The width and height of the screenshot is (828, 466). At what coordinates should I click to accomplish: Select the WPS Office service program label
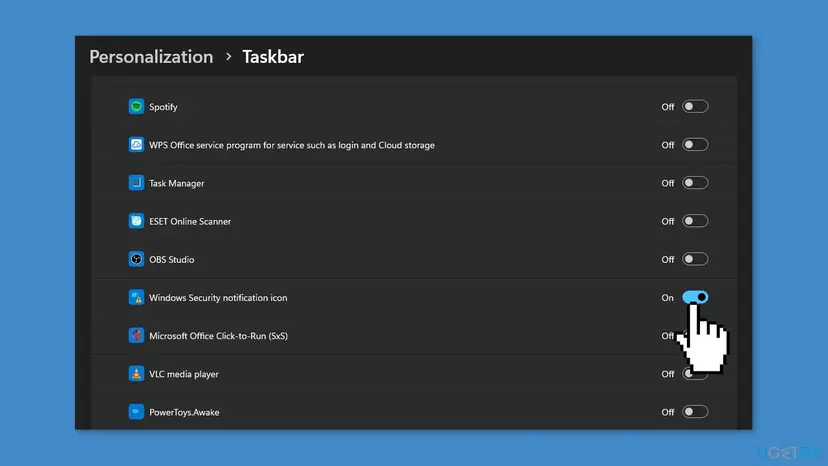pyautogui.click(x=292, y=145)
